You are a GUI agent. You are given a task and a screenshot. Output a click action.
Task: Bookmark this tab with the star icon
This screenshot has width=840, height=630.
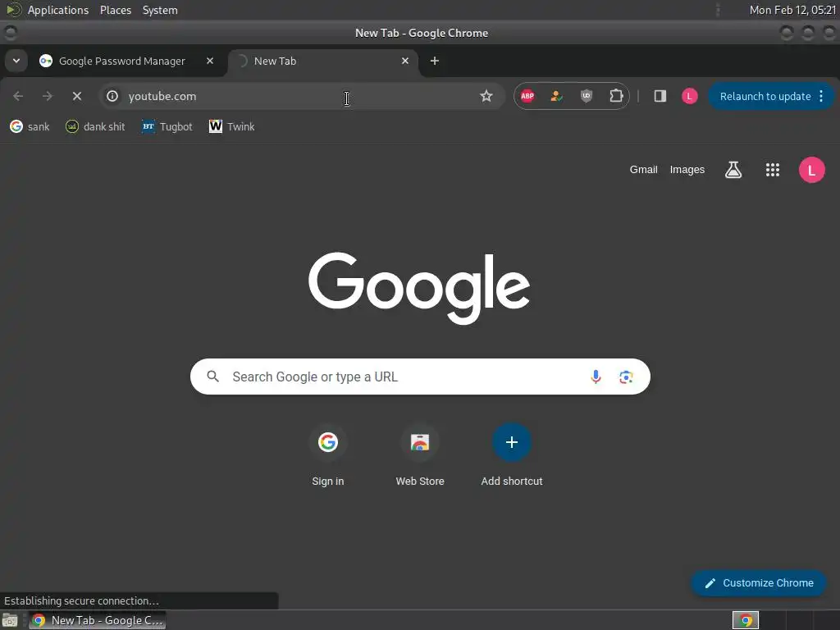tap(486, 97)
